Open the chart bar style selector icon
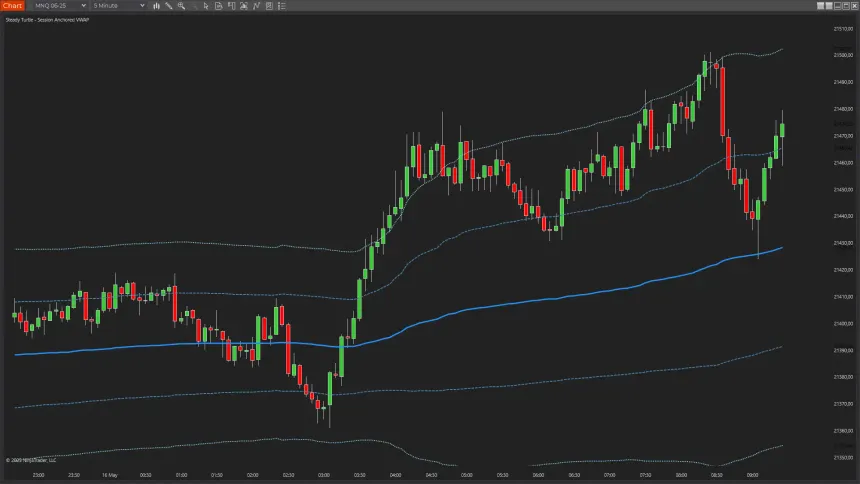Image resolution: width=860 pixels, height=484 pixels. [x=156, y=6]
